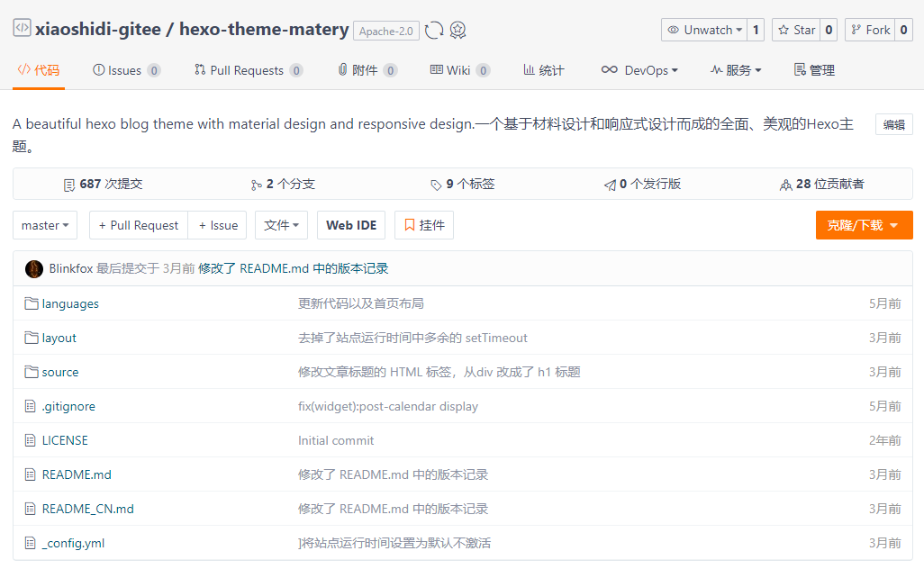Click the fork count 0

[903, 30]
